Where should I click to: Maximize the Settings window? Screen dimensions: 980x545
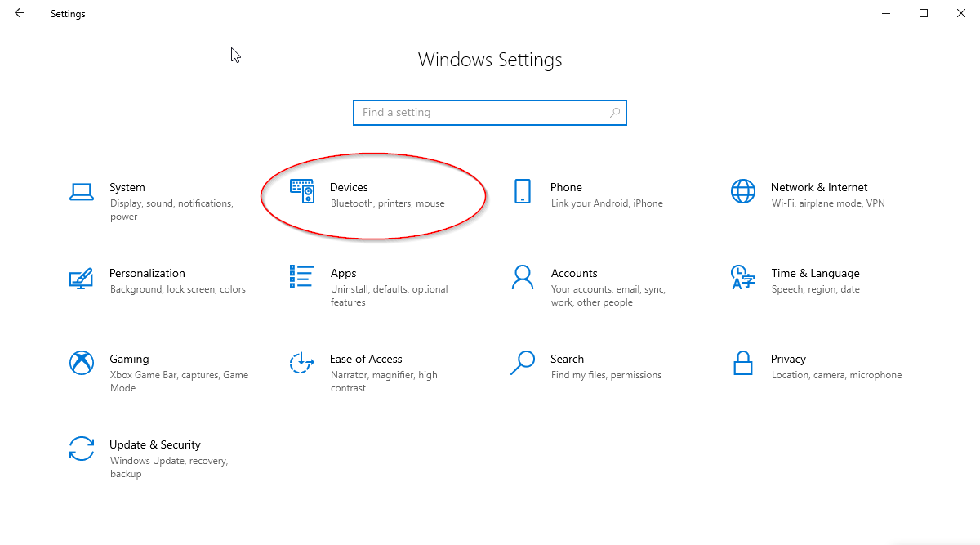pos(924,13)
